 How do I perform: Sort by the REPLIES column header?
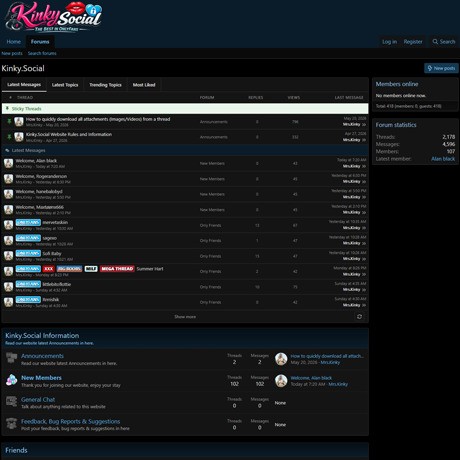click(x=256, y=97)
